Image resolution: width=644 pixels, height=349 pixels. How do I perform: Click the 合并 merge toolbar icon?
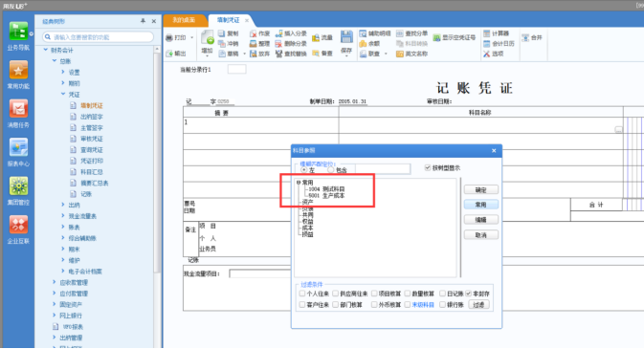click(x=525, y=38)
